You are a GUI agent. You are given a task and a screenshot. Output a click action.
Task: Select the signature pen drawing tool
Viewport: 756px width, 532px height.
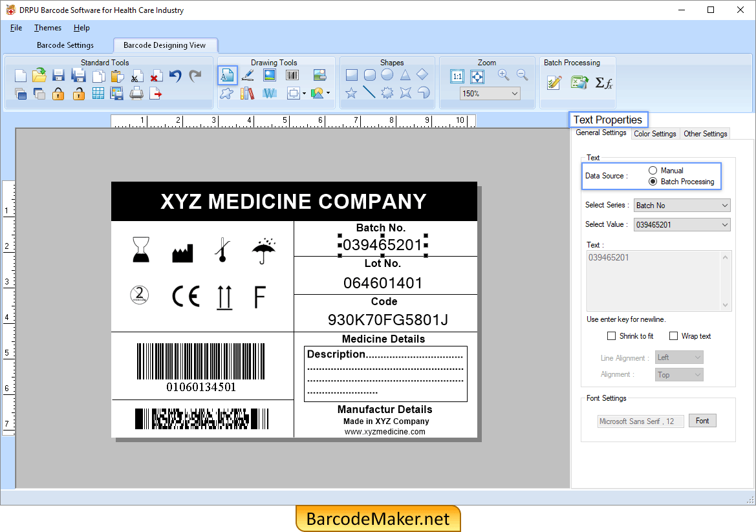248,75
